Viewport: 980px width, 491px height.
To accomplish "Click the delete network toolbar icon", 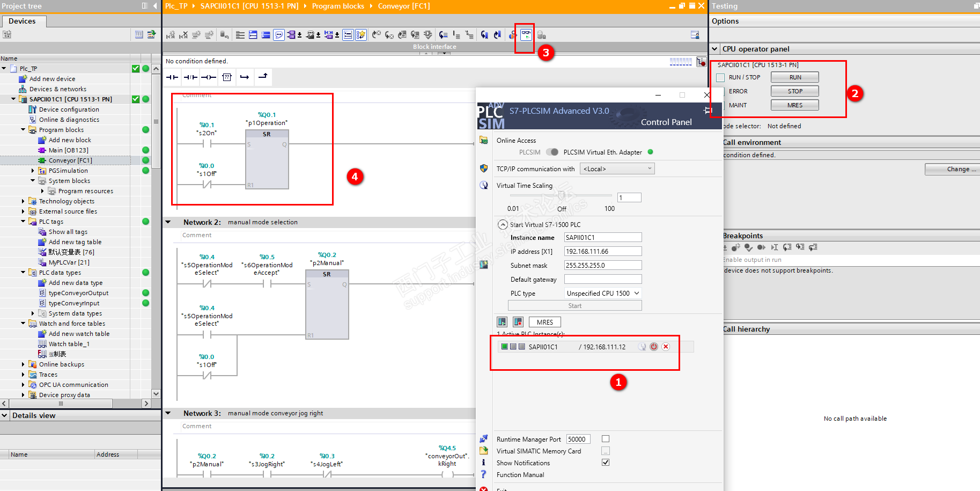I will (183, 35).
